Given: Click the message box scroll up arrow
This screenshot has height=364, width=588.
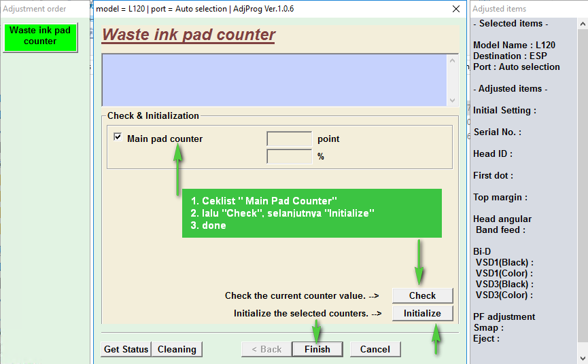Looking at the screenshot, I should coord(452,60).
